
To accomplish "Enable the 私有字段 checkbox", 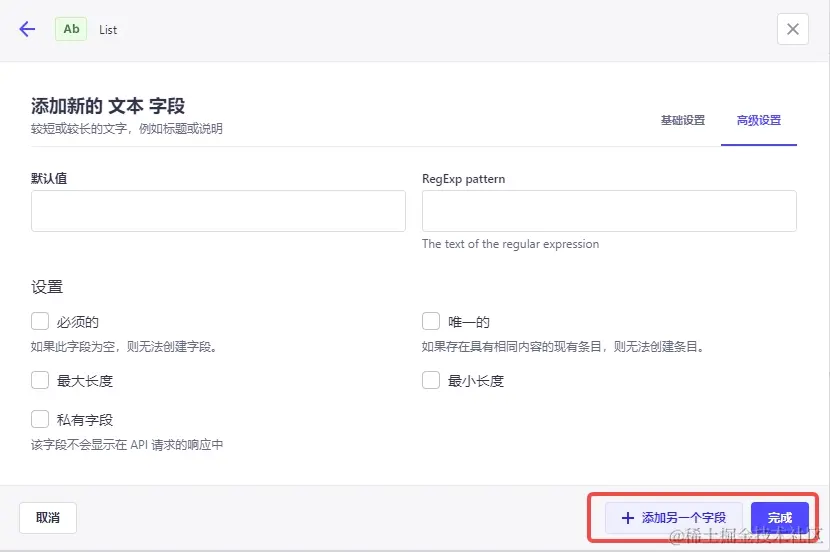I will (x=40, y=419).
